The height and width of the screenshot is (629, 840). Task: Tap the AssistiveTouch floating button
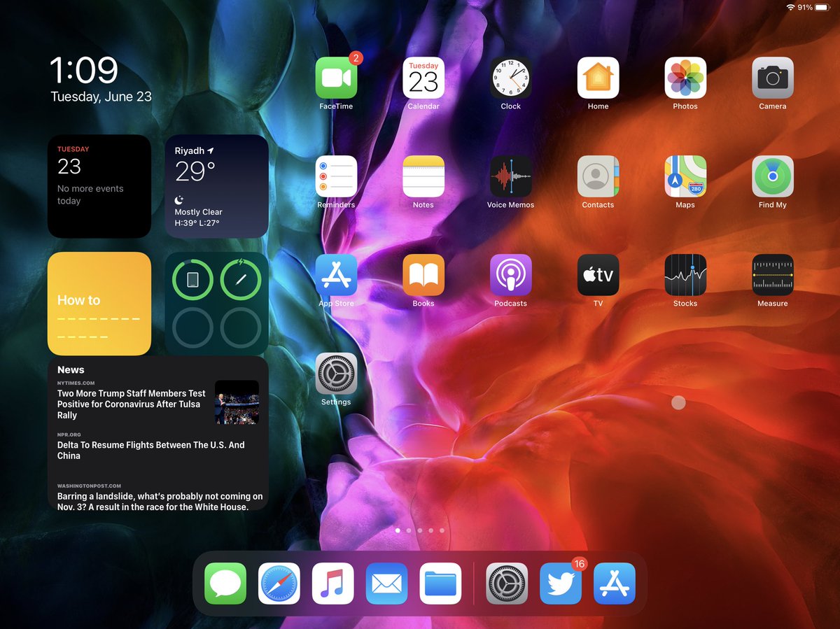click(x=678, y=402)
